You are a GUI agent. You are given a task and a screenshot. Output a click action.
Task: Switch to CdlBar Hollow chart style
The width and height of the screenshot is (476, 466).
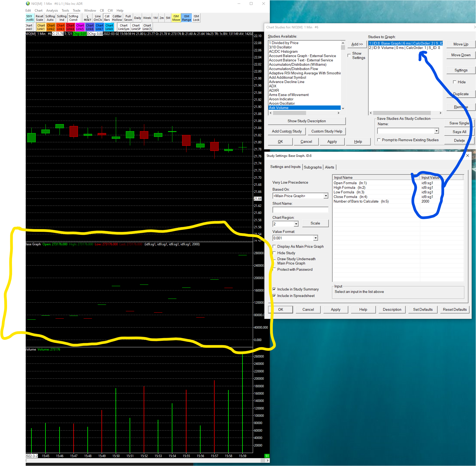coord(117,18)
